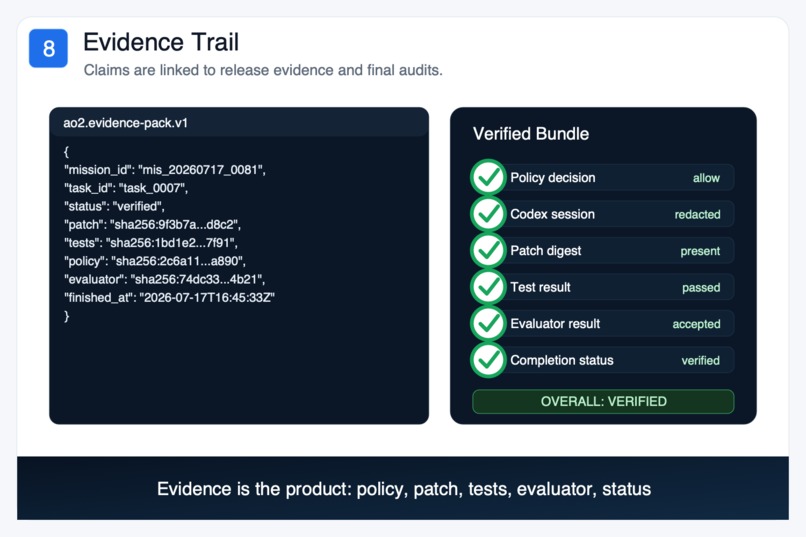Click the 'accepted' status value
Image resolution: width=806 pixels, height=537 pixels.
[697, 324]
